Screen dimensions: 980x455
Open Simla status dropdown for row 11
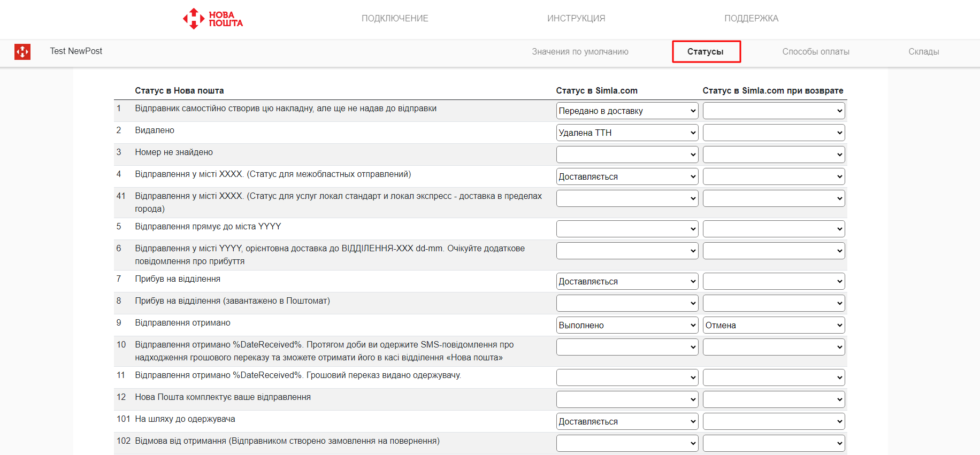point(627,378)
